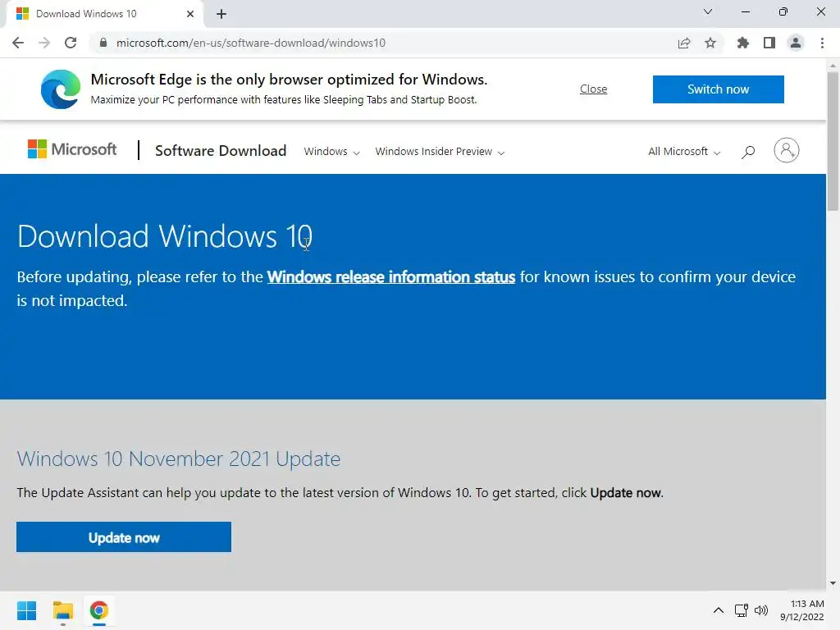Open a new browser tab
The image size is (840, 630).
pyautogui.click(x=221, y=14)
